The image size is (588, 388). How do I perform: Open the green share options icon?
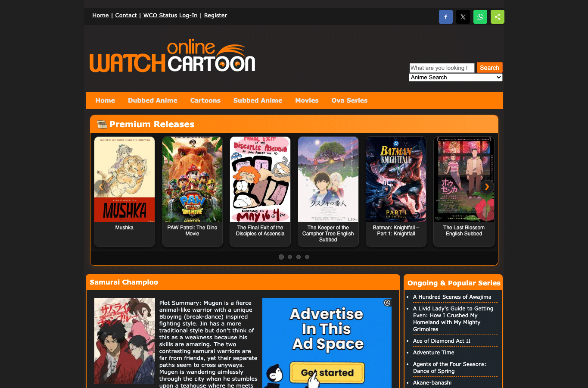498,17
